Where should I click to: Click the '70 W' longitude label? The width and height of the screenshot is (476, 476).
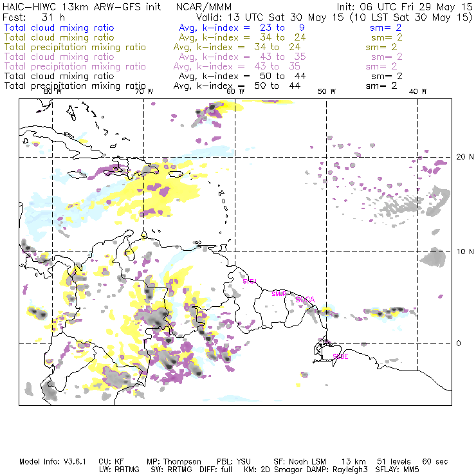[x=144, y=91]
